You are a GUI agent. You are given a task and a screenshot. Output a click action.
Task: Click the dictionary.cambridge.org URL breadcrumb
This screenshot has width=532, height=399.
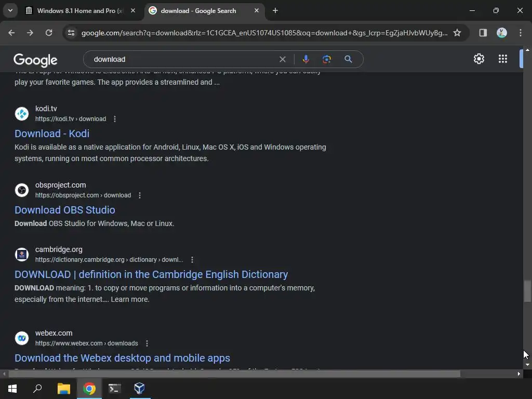[x=109, y=260]
